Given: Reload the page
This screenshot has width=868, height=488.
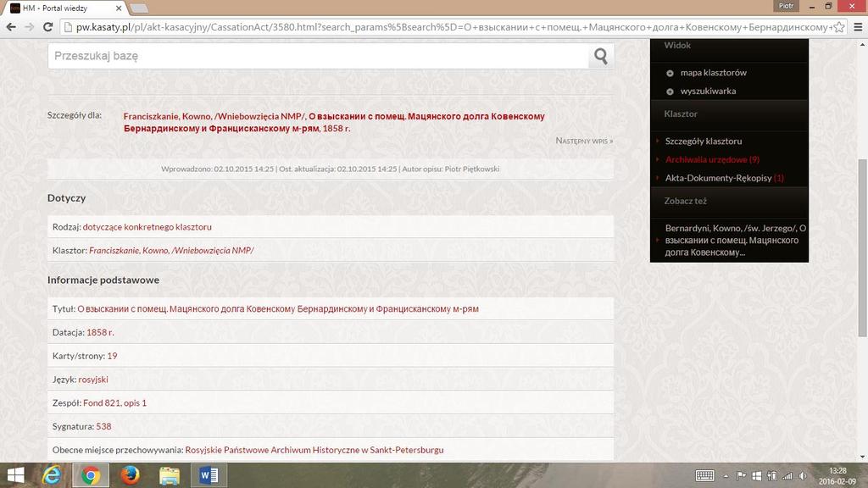Looking at the screenshot, I should pos(47,26).
